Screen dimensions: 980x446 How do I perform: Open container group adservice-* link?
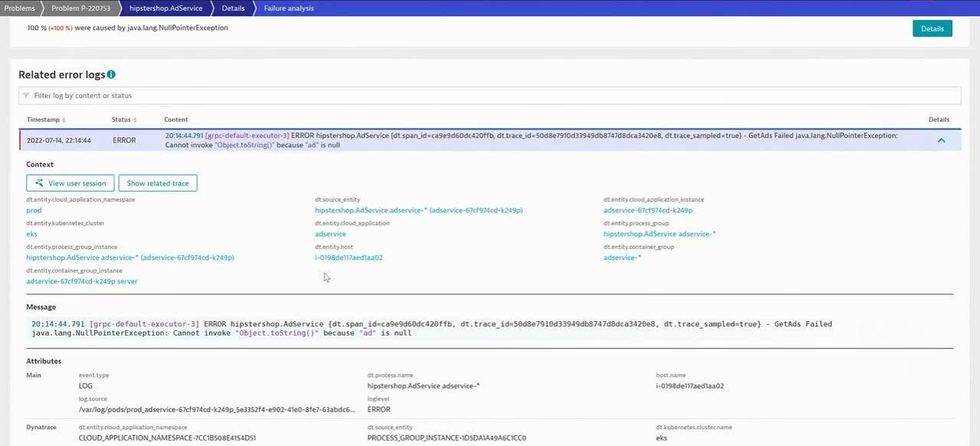pyautogui.click(x=622, y=257)
